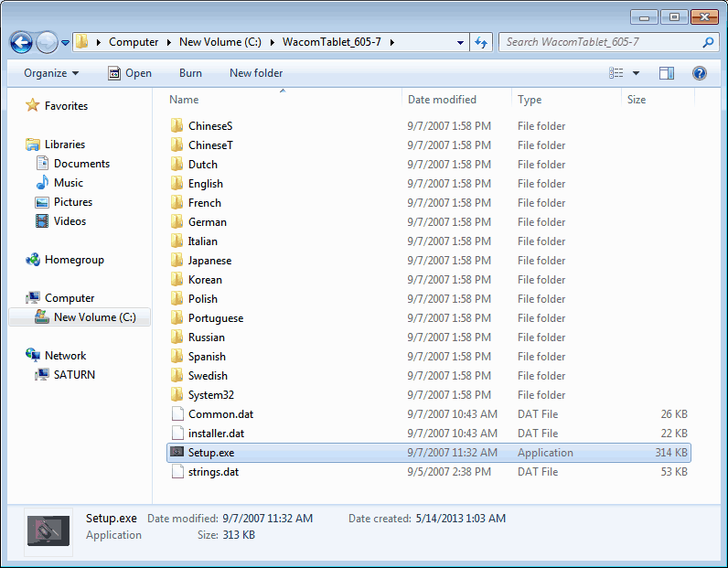Click the 314 KB size of Setup.exe

[671, 453]
